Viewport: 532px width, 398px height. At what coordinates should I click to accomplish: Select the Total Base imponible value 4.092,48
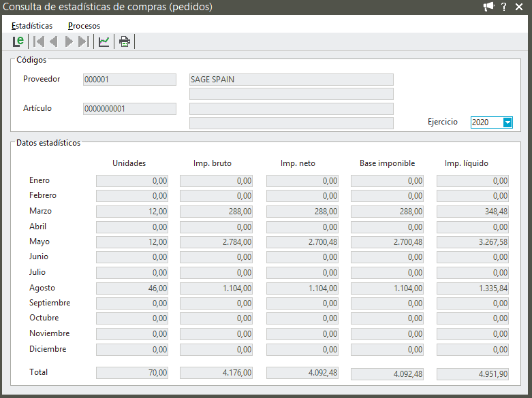pos(387,374)
